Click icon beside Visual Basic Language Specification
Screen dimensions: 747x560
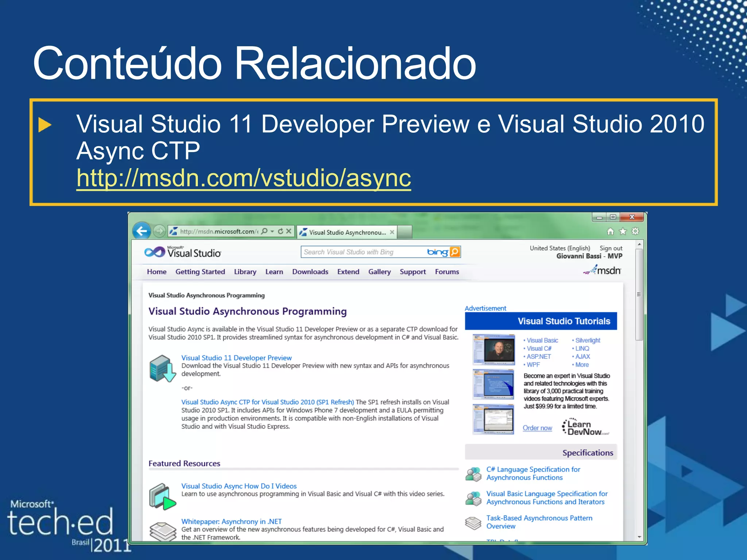(473, 498)
